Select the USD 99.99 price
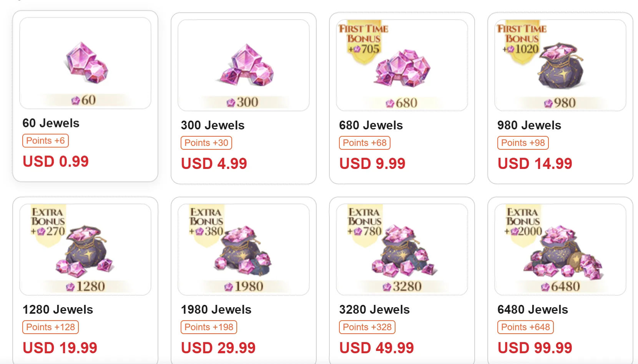The image size is (638, 364). click(x=535, y=348)
